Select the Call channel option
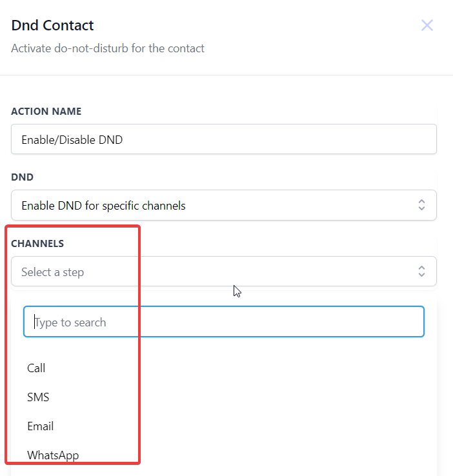 point(36,368)
